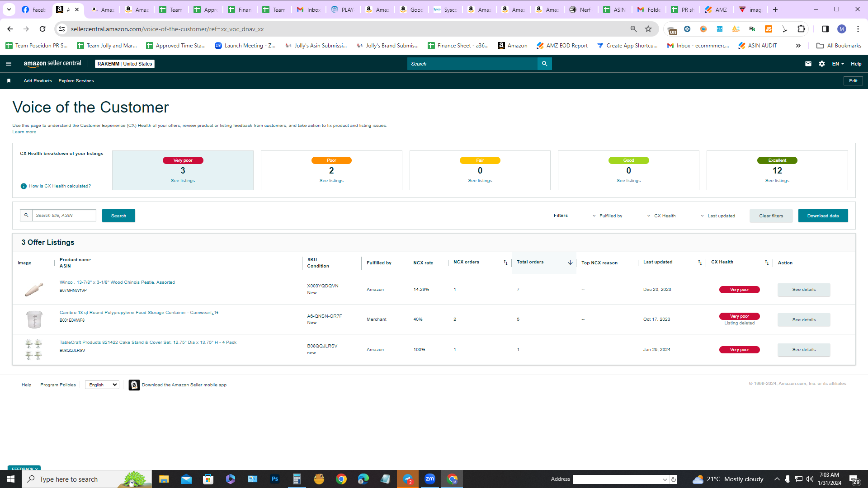Open the Learn more link
868x488 pixels.
point(24,132)
